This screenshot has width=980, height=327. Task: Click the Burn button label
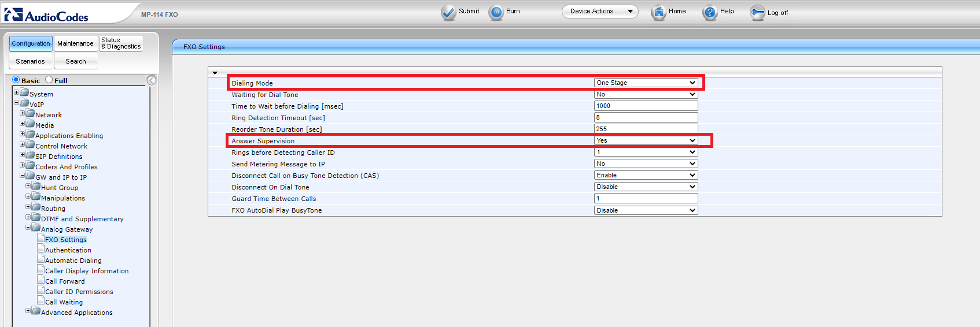513,11
